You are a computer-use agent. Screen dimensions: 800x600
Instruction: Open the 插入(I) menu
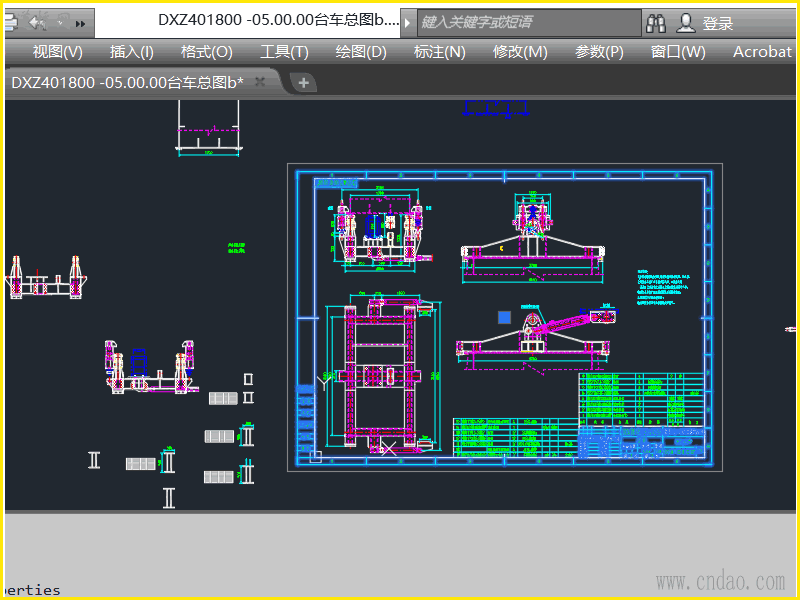[131, 52]
